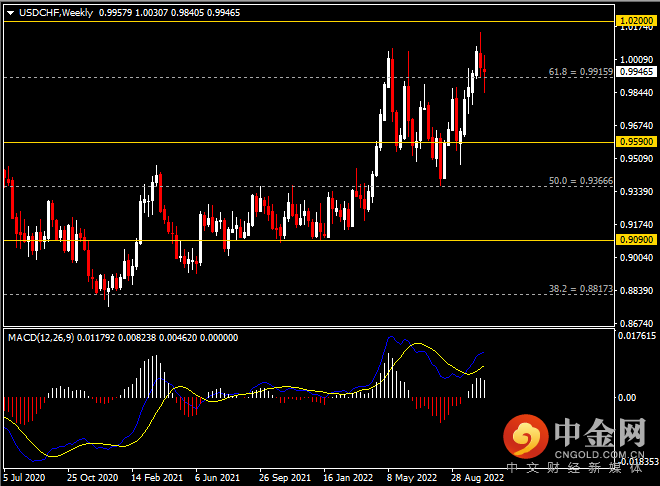Select the MACD(12,26,9) indicator label

point(41,337)
